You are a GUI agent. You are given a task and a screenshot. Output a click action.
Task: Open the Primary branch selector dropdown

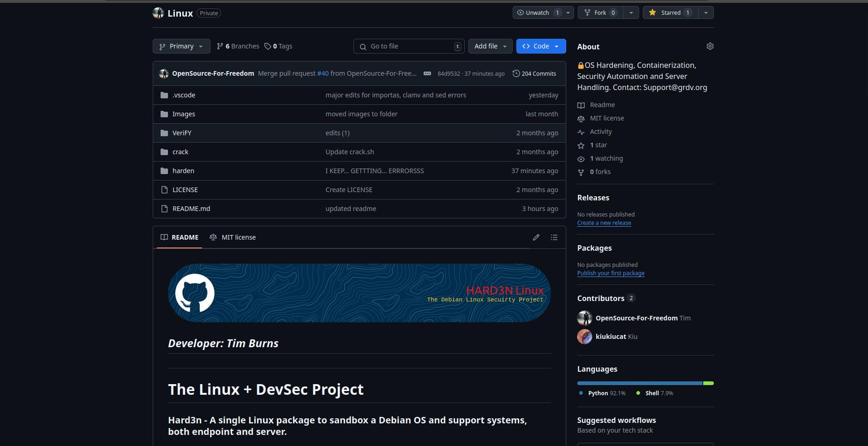[181, 46]
